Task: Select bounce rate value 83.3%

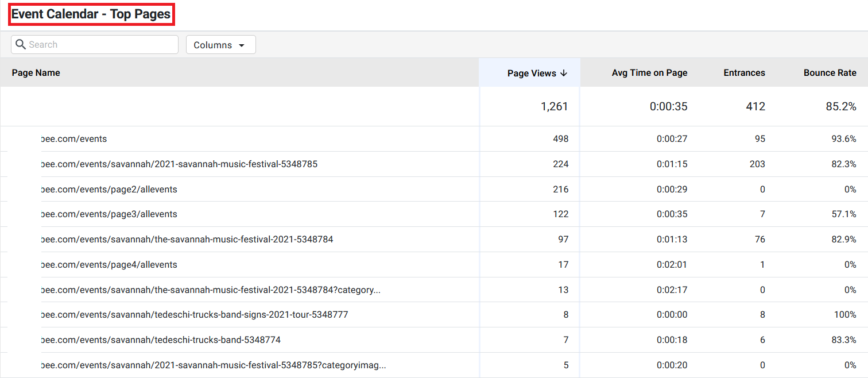Action: (x=844, y=340)
